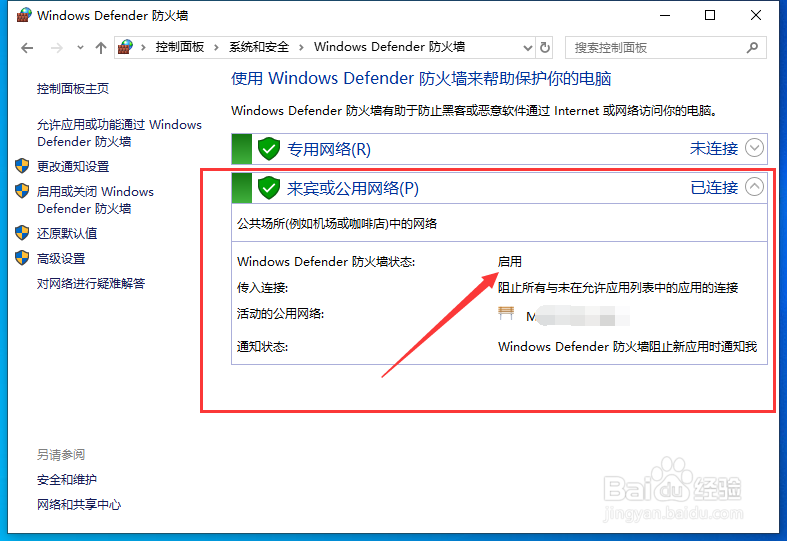Open the recent locations dropdown arrow
Screen dimensions: 787x541
pyautogui.click(x=80, y=48)
